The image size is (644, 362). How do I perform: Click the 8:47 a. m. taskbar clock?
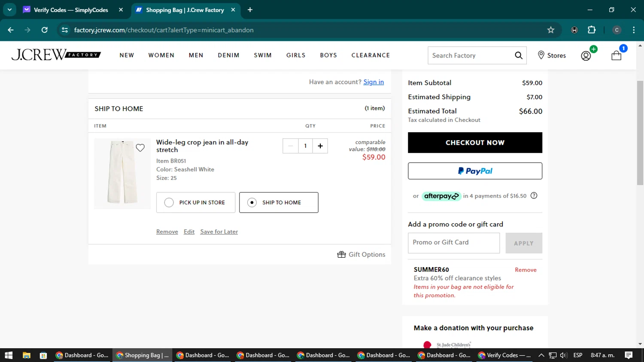tap(602, 355)
